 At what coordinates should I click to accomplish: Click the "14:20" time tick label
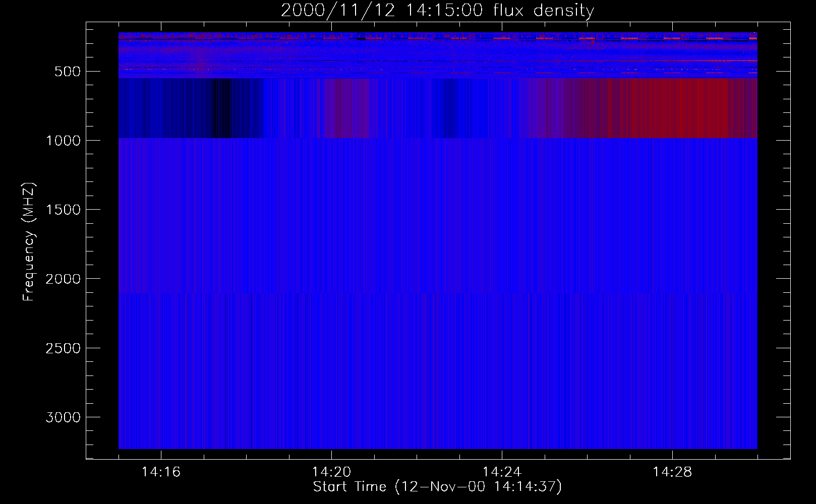(331, 472)
